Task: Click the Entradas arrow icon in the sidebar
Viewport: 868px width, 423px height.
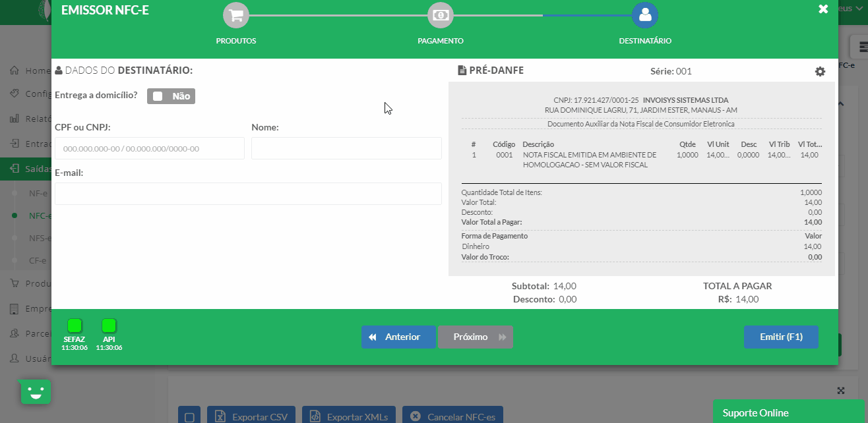Action: [x=15, y=143]
